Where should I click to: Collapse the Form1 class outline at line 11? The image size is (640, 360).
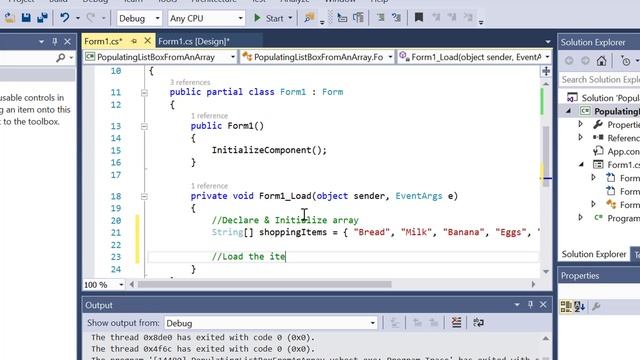[144, 93]
